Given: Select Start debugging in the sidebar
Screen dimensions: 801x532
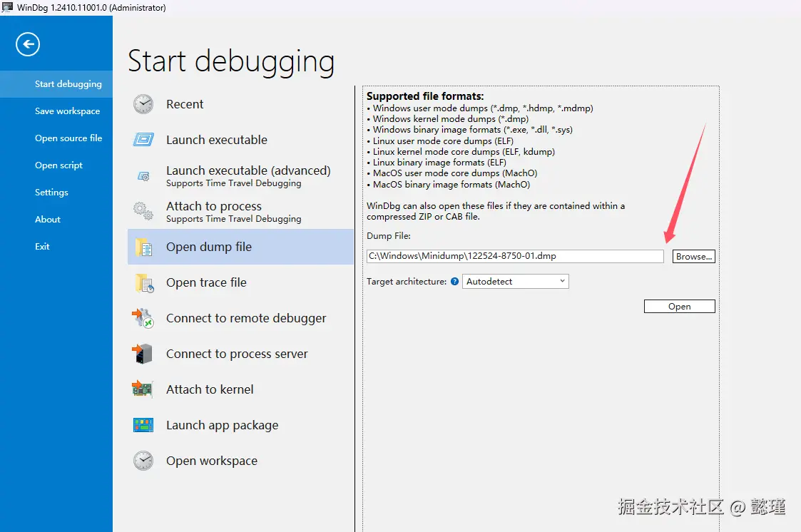Looking at the screenshot, I should coord(56,83).
